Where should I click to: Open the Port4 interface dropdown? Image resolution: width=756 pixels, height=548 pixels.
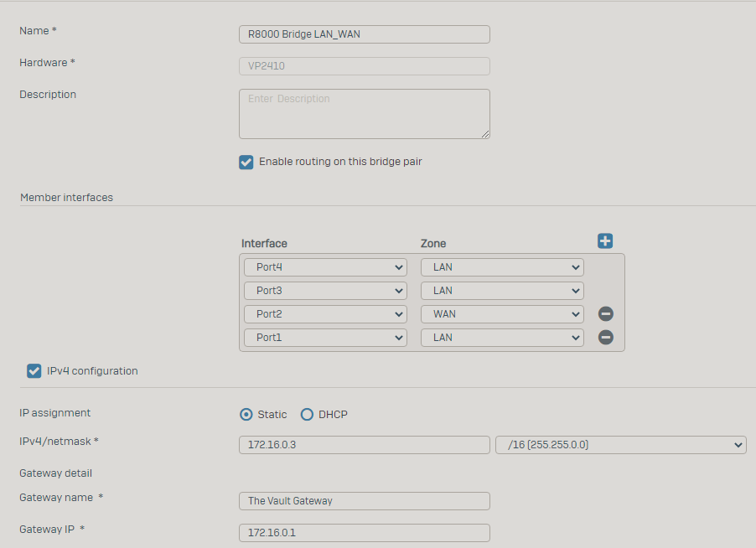pyautogui.click(x=325, y=267)
